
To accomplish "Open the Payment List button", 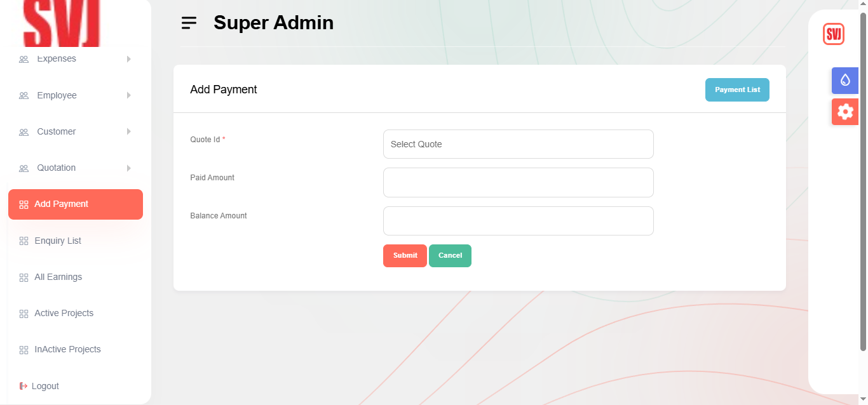I will [737, 90].
